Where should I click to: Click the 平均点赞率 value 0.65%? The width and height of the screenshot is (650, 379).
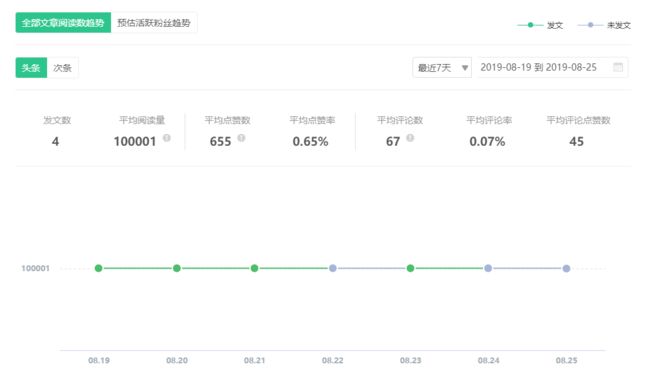(x=310, y=142)
